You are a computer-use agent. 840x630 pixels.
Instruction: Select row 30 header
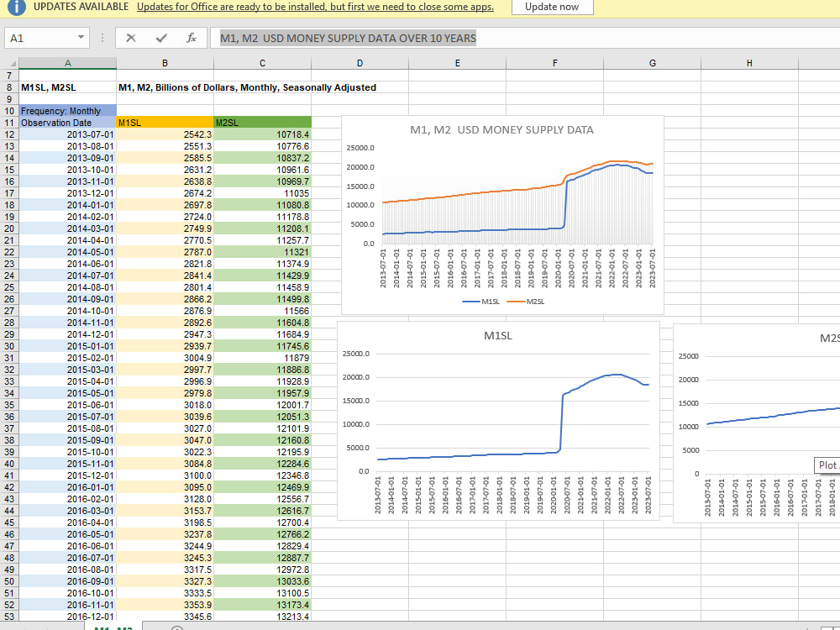(x=9, y=346)
